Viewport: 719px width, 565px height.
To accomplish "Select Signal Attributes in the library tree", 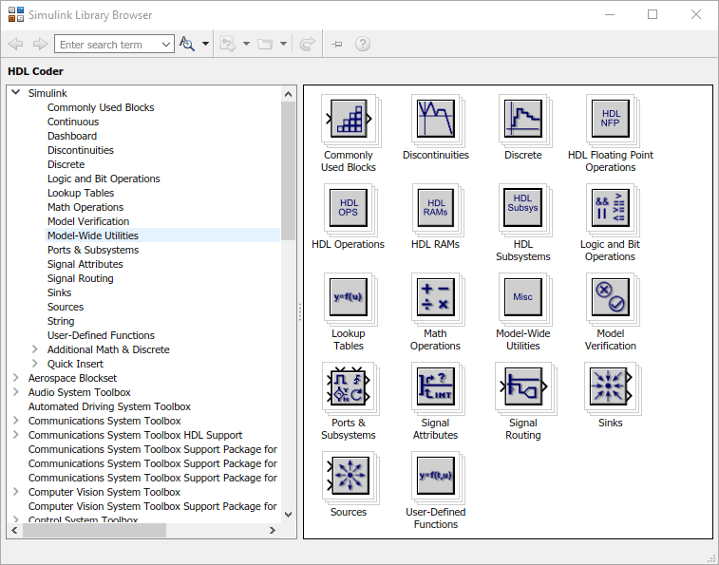I will coord(85,264).
